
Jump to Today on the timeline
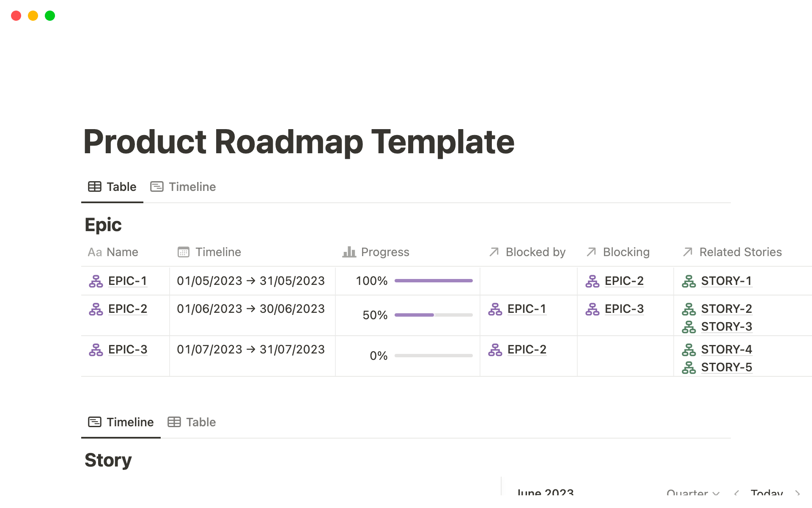766,492
